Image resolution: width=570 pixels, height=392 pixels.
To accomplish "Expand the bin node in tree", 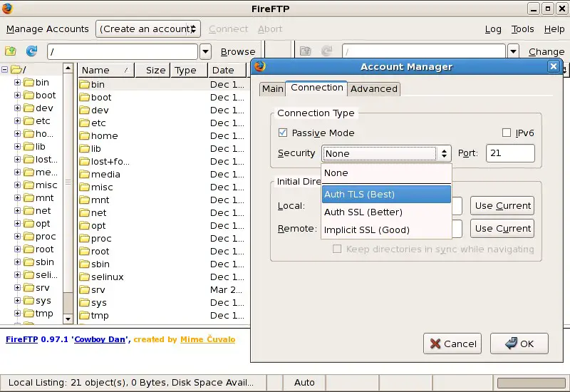I will pyautogui.click(x=17, y=83).
